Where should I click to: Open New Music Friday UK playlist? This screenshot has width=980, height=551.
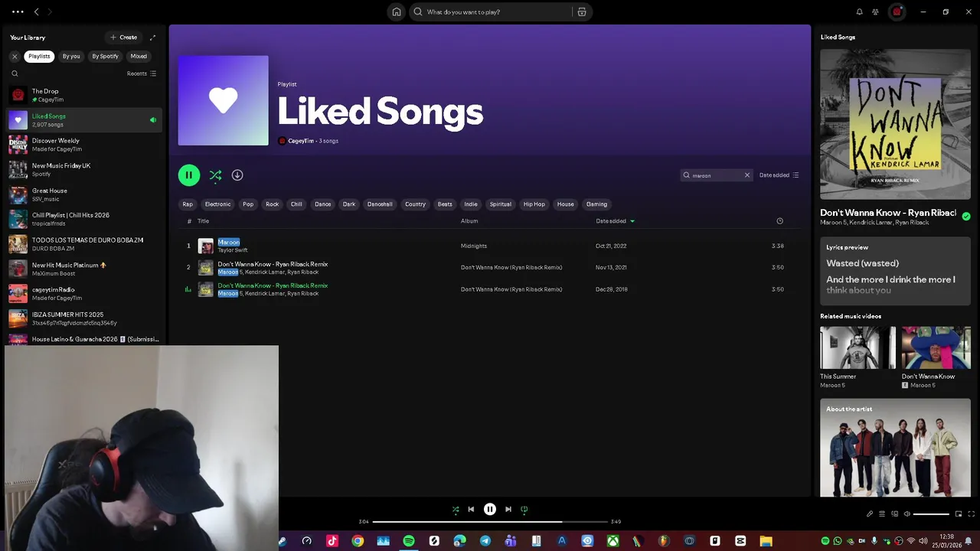[x=84, y=169]
